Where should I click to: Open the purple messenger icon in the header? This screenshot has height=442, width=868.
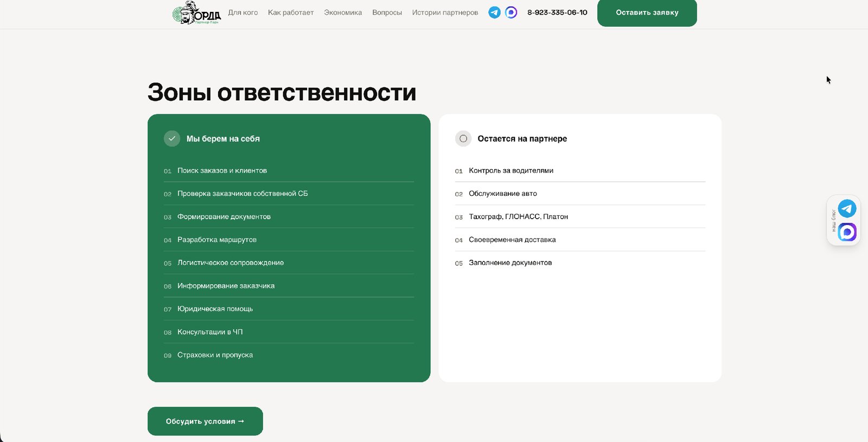point(511,12)
